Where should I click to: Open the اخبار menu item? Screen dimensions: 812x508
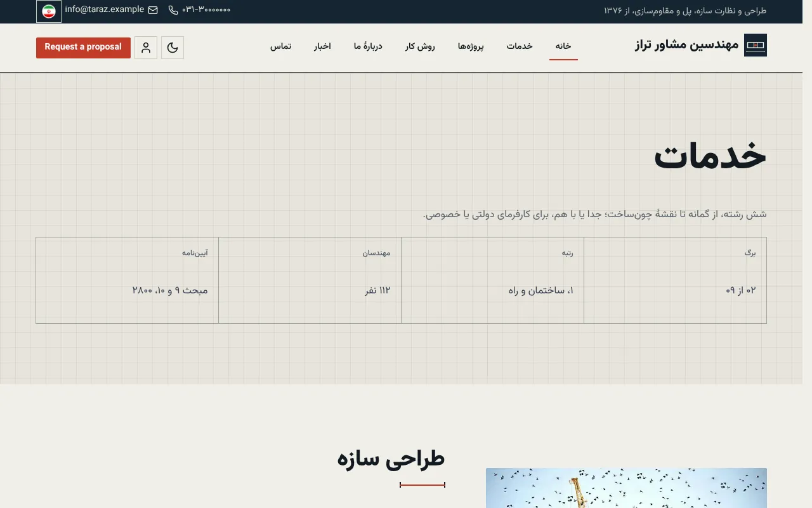coord(322,46)
